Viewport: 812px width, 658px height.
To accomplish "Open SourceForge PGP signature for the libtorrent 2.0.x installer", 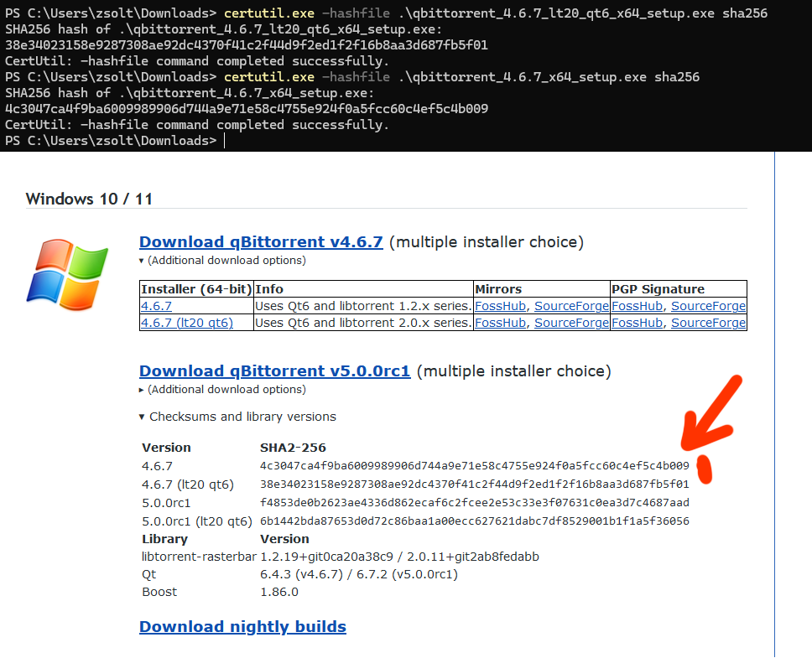I will (x=709, y=323).
